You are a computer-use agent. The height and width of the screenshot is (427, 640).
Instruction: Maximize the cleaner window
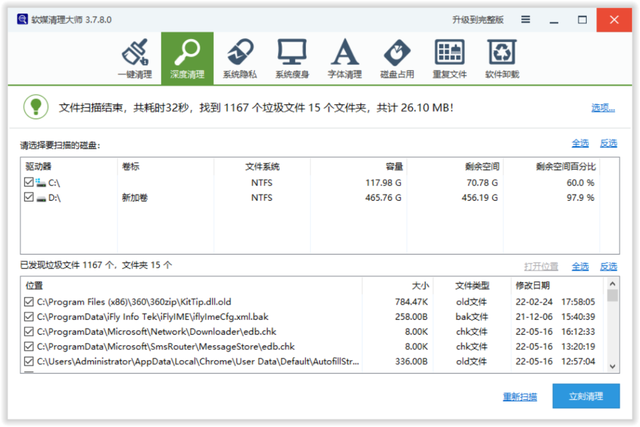click(582, 20)
